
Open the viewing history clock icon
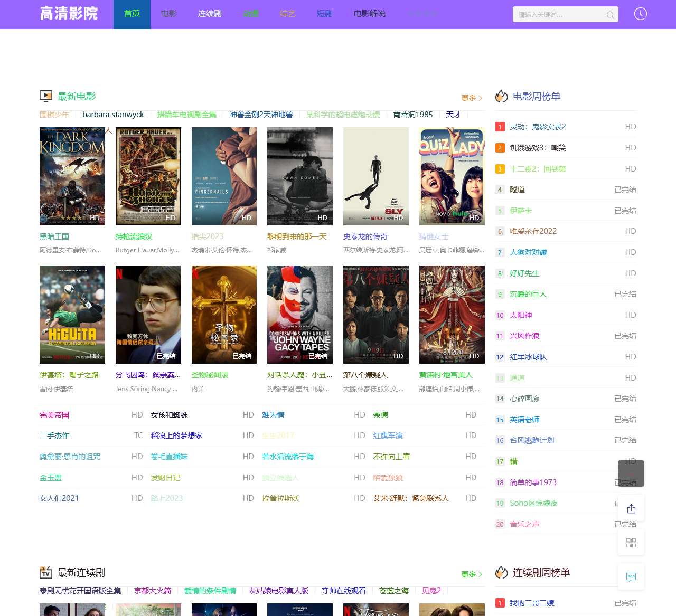pos(641,14)
